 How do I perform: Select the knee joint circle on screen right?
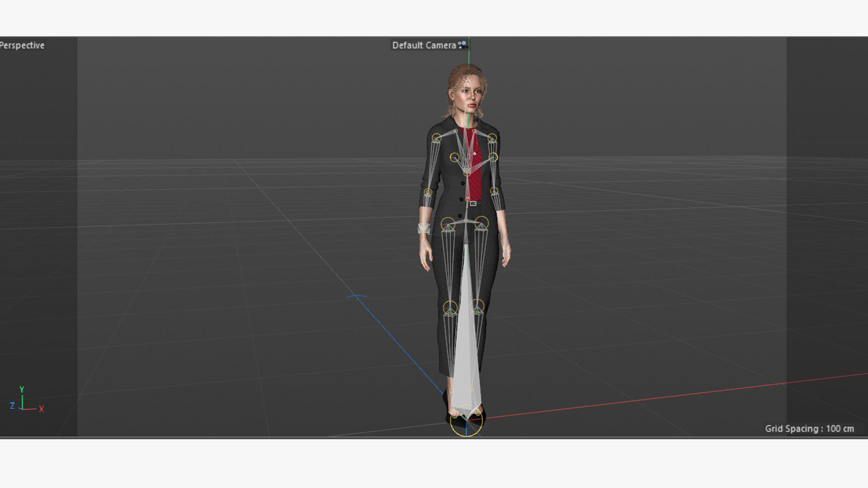[477, 306]
